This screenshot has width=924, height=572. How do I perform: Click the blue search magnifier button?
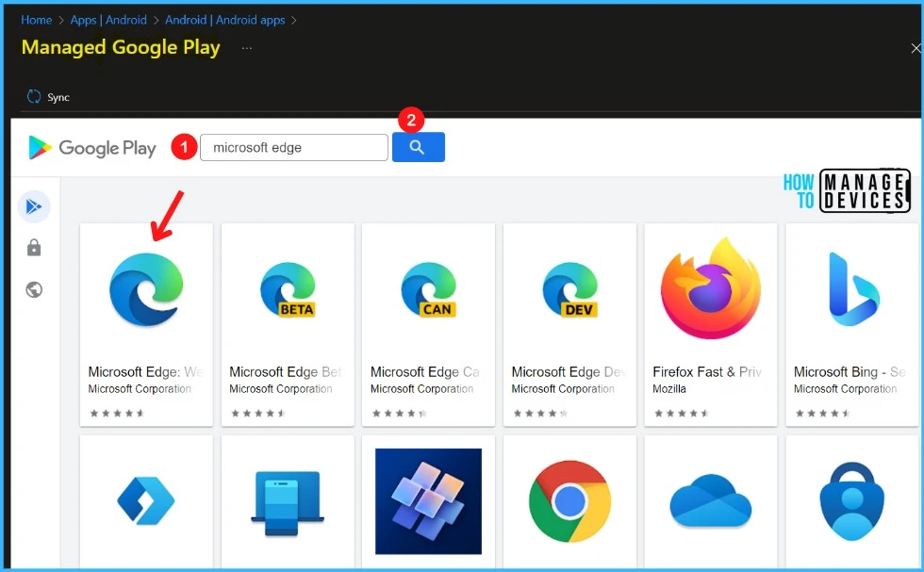pos(419,147)
